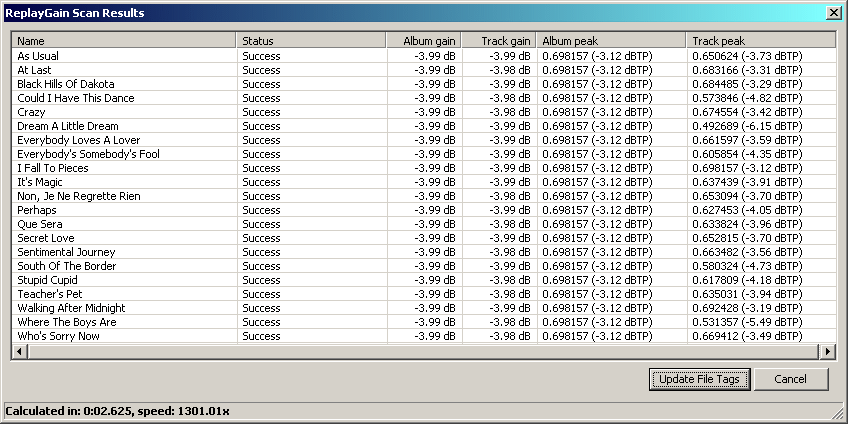Click Success status in the Perhaps row

[x=261, y=210]
